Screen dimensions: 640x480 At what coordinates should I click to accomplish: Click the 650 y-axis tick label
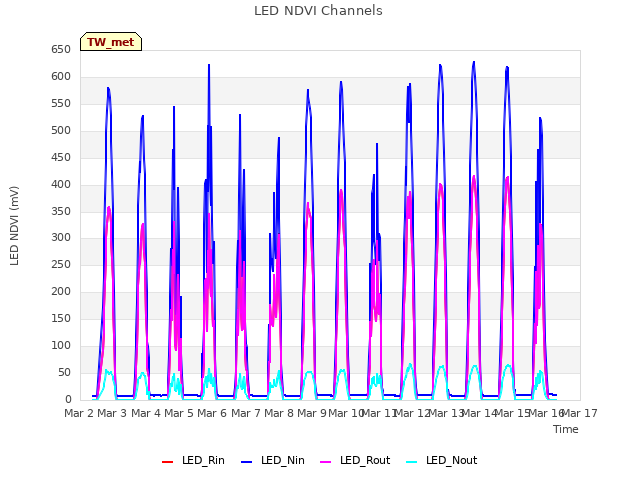pos(61,50)
